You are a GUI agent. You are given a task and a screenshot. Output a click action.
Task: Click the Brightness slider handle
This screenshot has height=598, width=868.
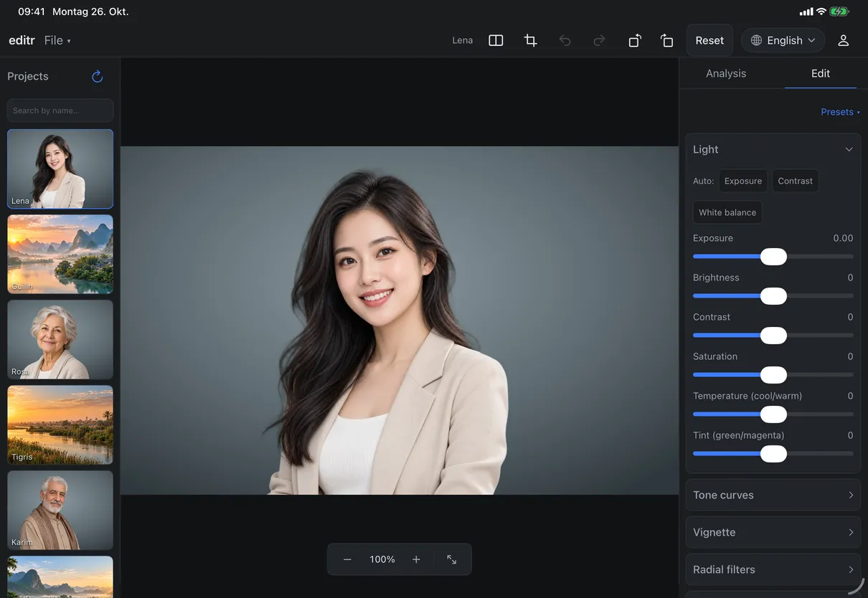[x=773, y=296]
